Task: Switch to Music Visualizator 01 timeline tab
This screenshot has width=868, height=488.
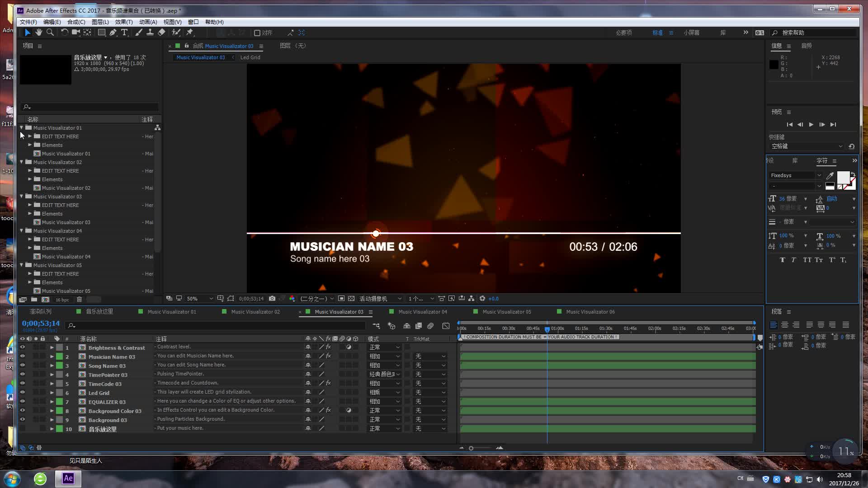Action: [x=172, y=312]
